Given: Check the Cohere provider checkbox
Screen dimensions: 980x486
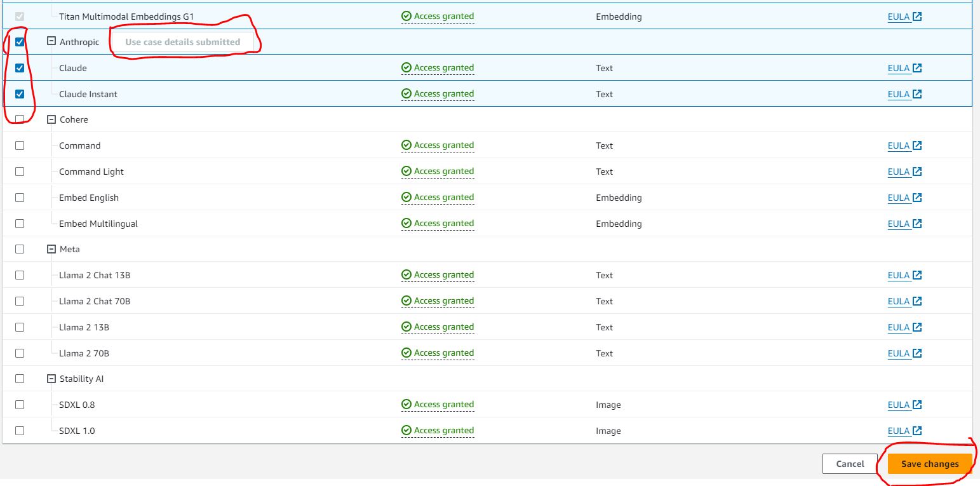Looking at the screenshot, I should coord(20,119).
